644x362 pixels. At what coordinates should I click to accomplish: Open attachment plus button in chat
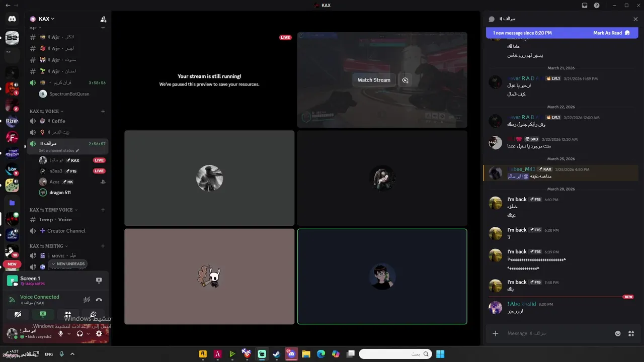496,333
